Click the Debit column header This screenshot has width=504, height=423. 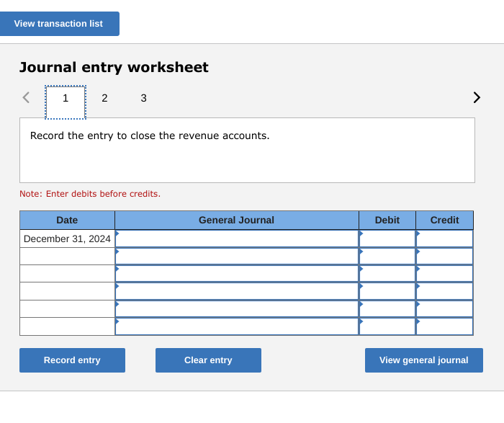tap(387, 220)
